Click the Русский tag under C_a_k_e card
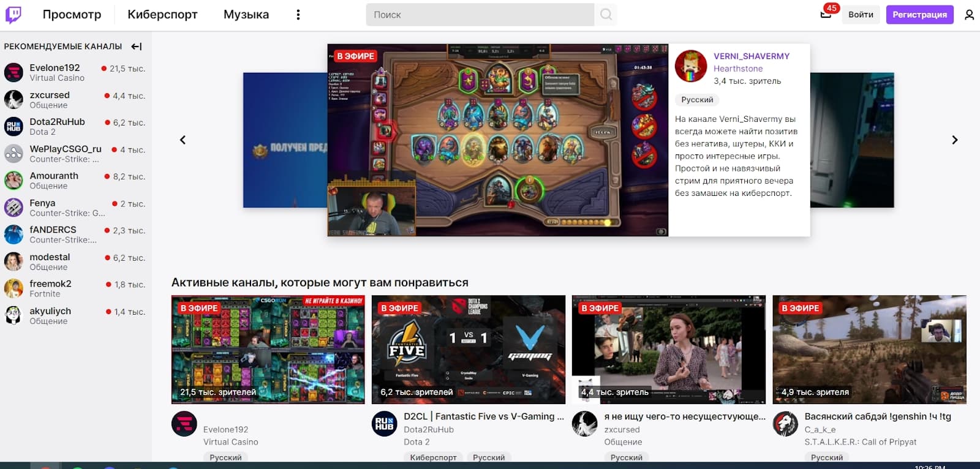 (827, 457)
